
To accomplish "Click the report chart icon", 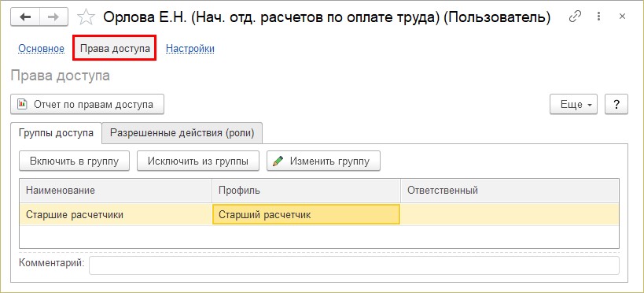I will click(x=22, y=104).
